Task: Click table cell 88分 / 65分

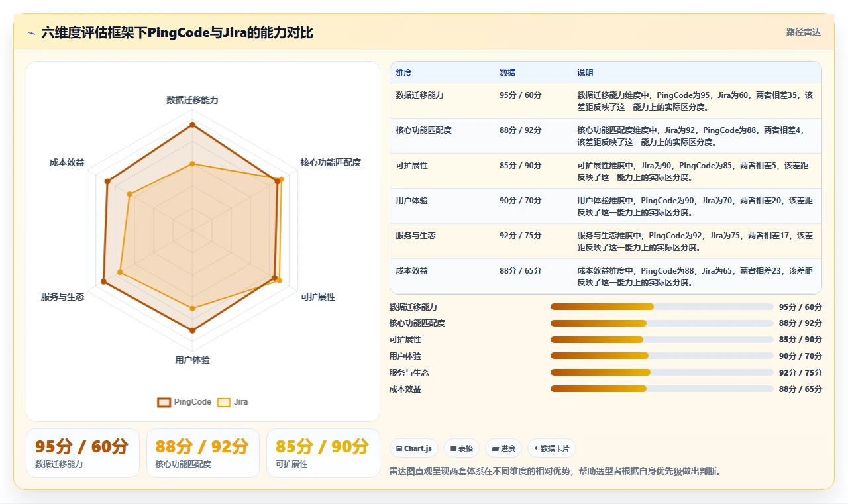Action: pos(520,270)
